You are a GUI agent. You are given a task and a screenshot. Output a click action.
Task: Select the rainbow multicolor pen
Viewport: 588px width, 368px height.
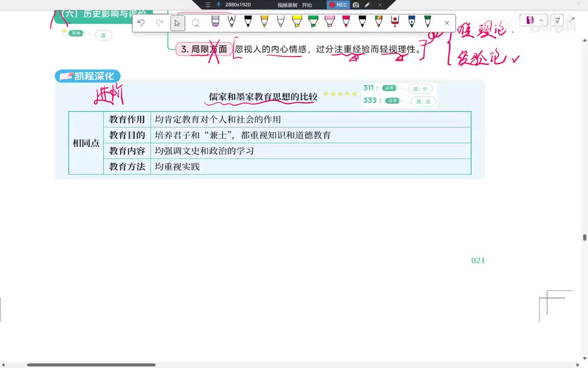379,21
